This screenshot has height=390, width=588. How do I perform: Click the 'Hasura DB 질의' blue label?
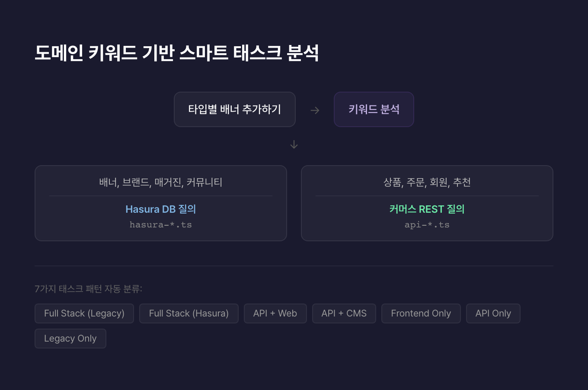pyautogui.click(x=161, y=209)
